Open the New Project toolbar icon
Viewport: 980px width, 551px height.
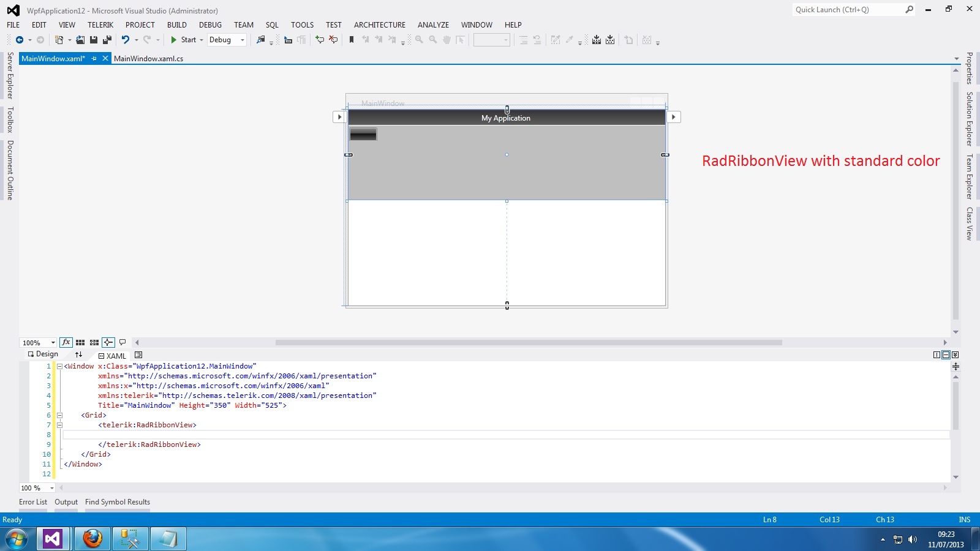click(x=59, y=40)
